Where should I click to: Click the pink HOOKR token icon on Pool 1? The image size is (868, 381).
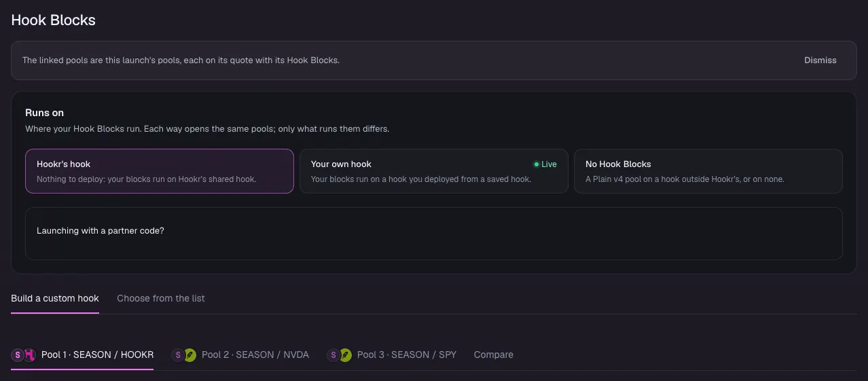29,355
